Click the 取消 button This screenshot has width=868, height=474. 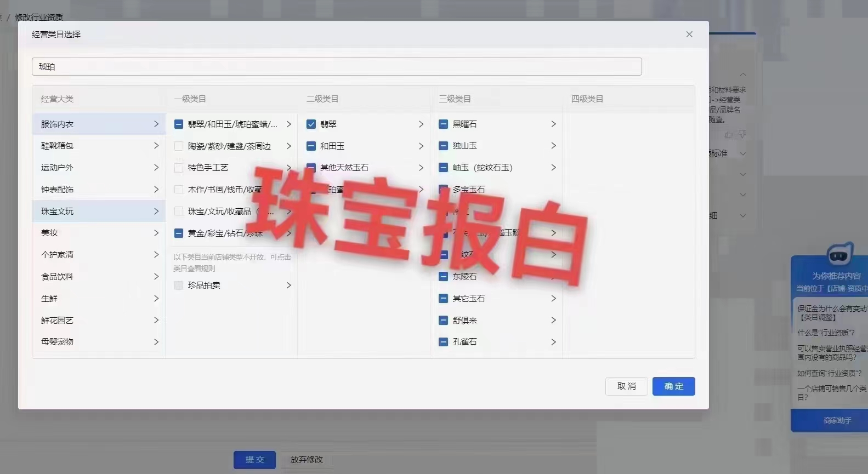pos(627,386)
